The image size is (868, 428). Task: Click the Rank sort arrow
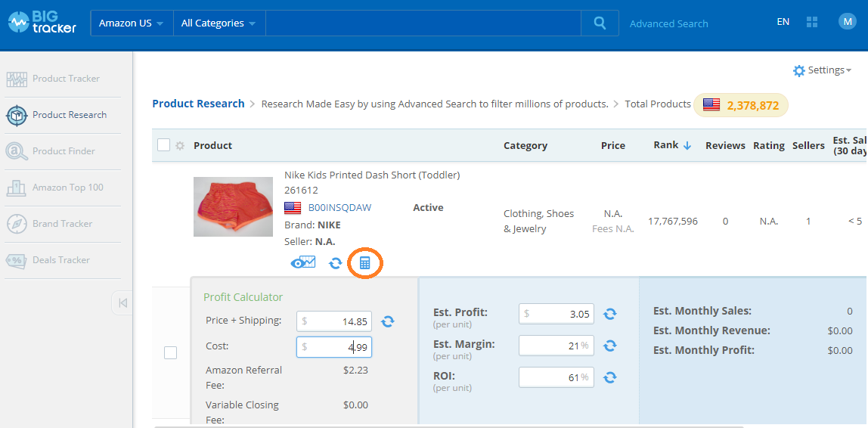point(687,146)
